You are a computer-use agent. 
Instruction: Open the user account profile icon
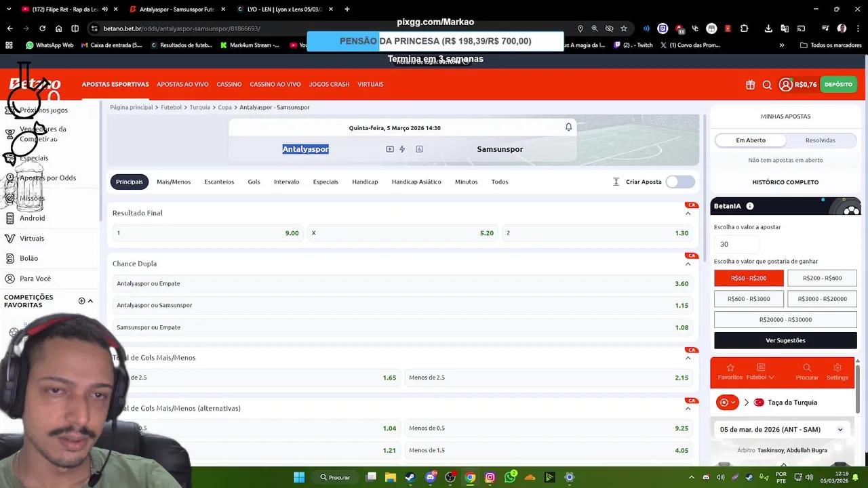(x=785, y=85)
